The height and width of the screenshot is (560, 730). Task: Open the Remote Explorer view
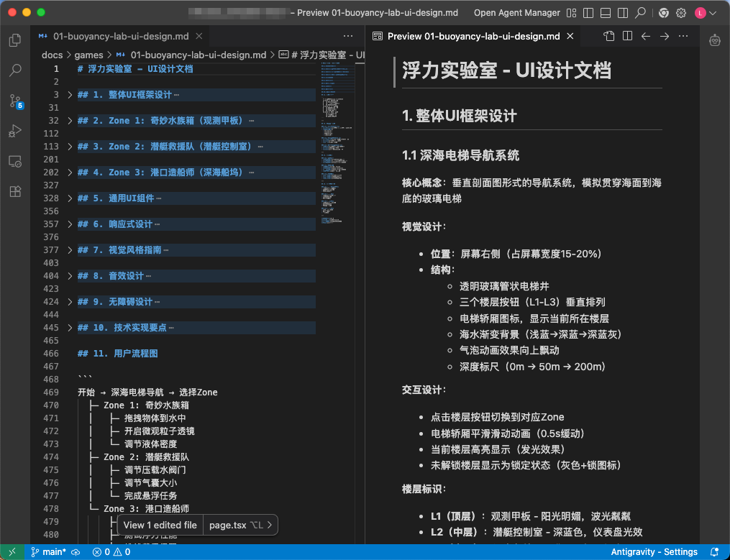(x=15, y=162)
